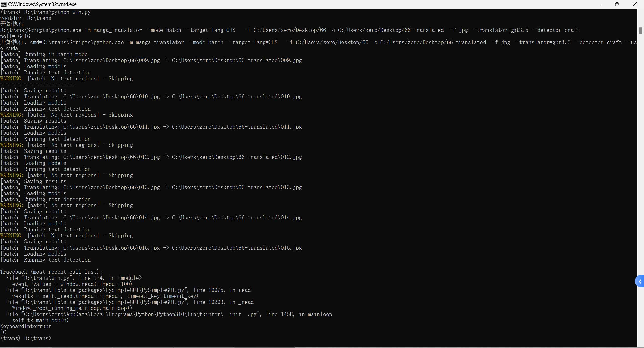Click the rootdir= D:\trans output line
The width and height of the screenshot is (644, 348).
point(26,18)
